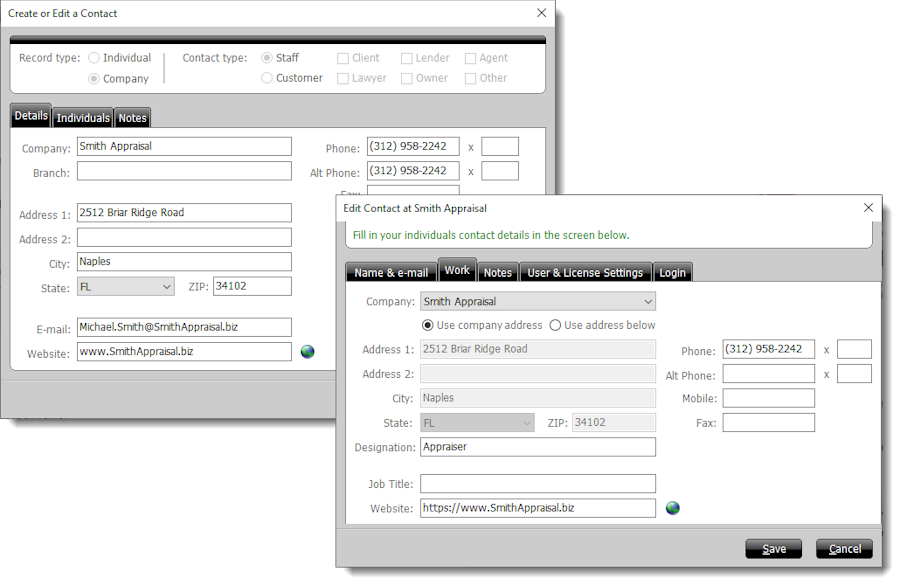
Task: Open website globe icon in Create or Edit a Contact window
Action: click(x=308, y=351)
